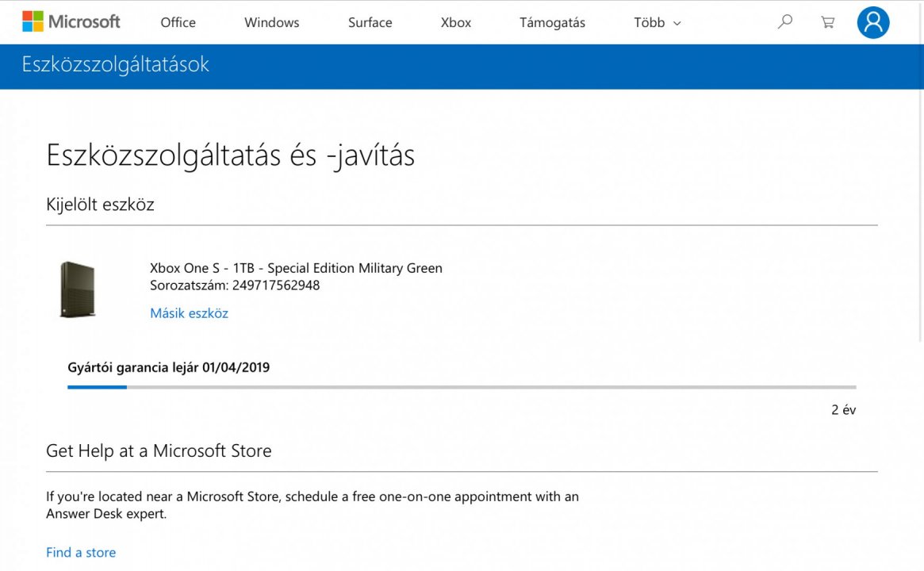
Task: Click the Xbox One S device name
Action: [296, 268]
